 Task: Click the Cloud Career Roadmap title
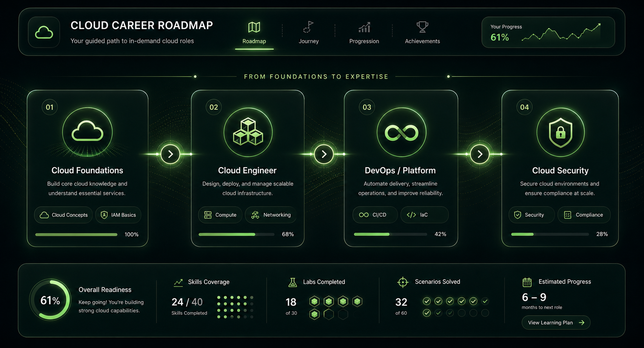coord(142,25)
